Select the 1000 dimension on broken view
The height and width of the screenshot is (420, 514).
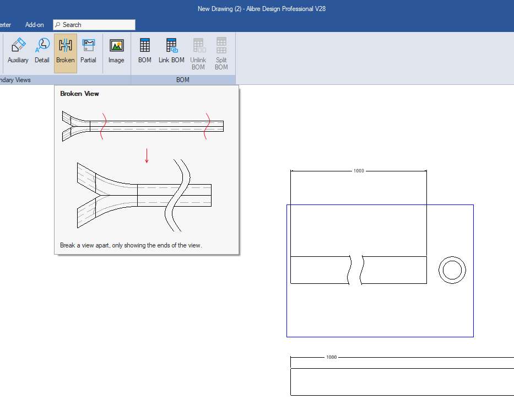359,171
